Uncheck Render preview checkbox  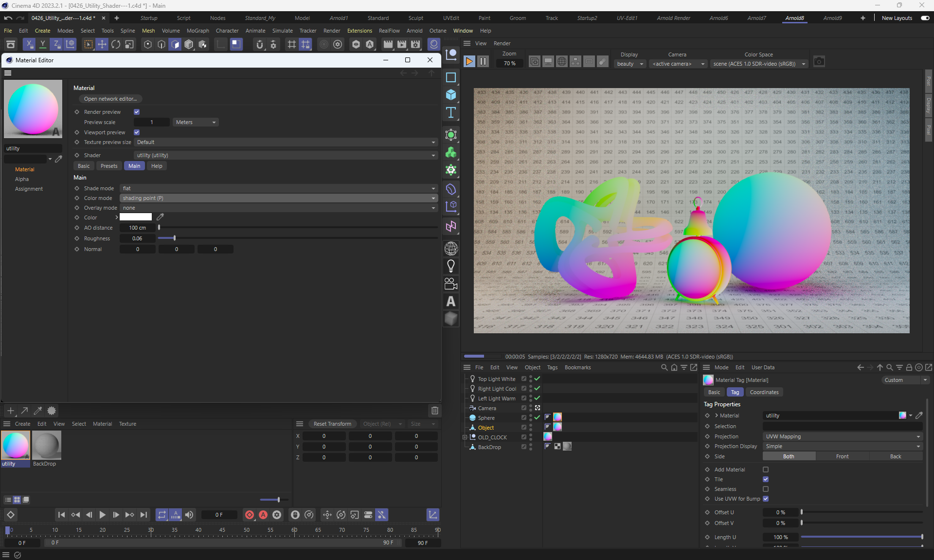point(137,112)
